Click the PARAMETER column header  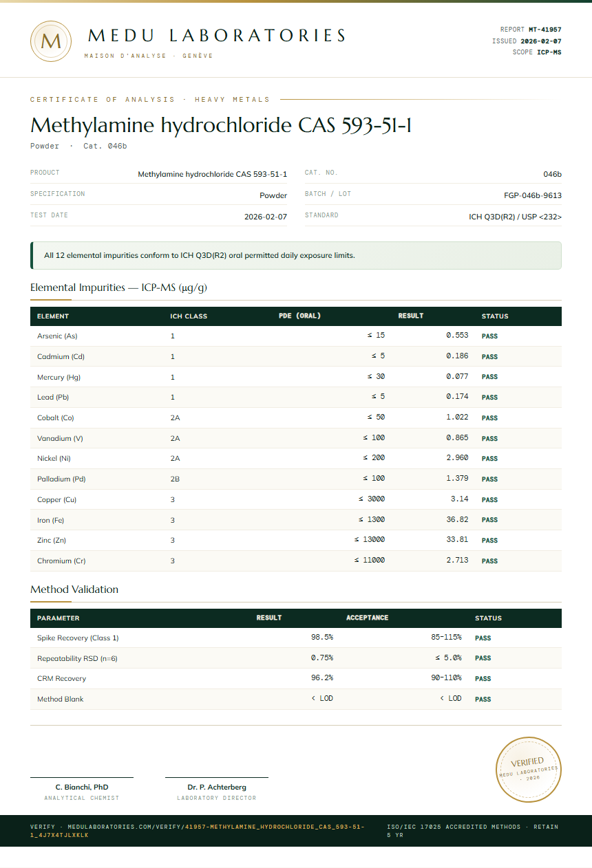pos(58,618)
